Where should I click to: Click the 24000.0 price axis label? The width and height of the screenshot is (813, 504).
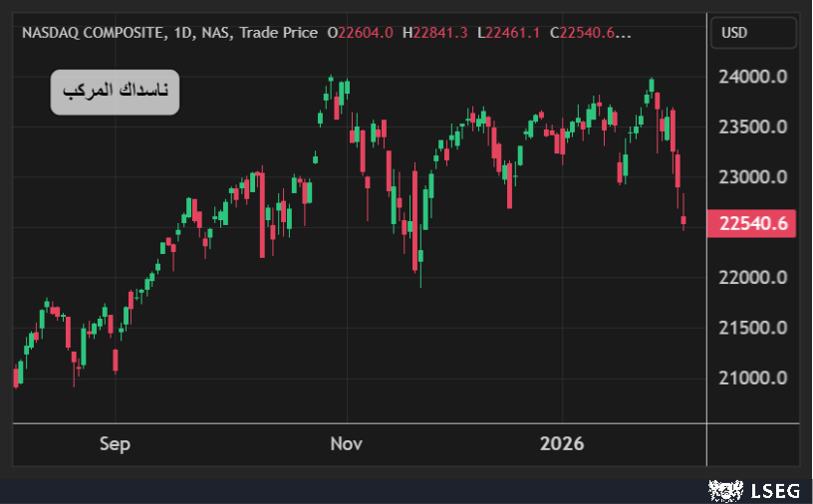click(x=753, y=77)
